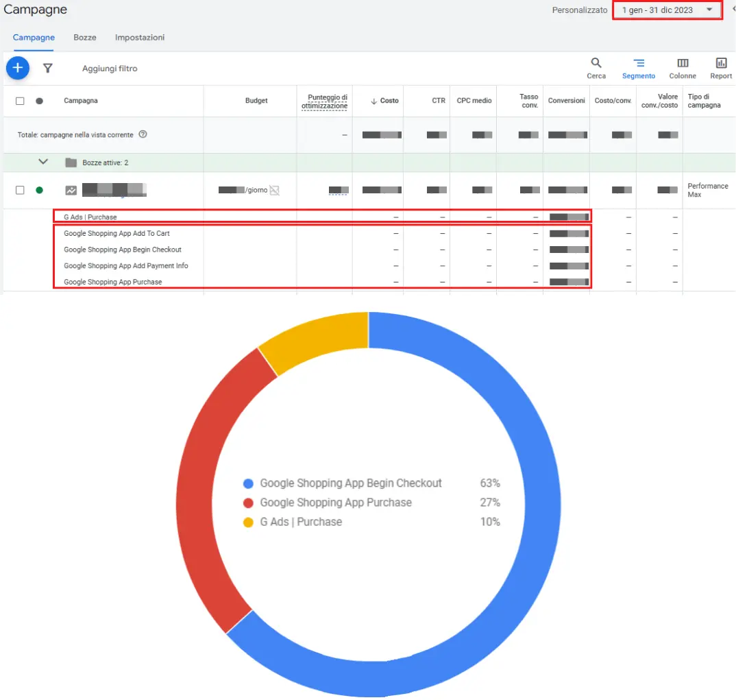Click the Bozze attive folder icon

point(71,162)
